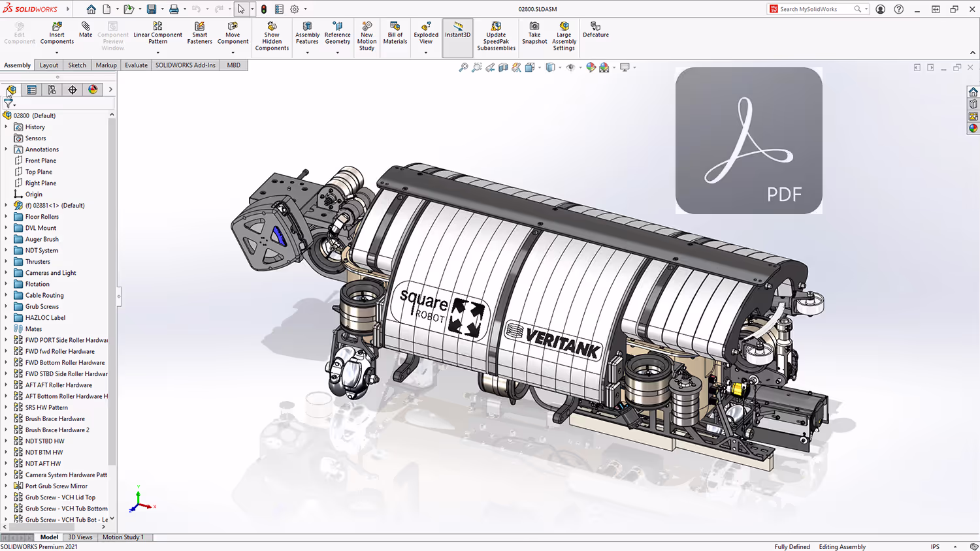Click the user login account icon

coord(881,9)
